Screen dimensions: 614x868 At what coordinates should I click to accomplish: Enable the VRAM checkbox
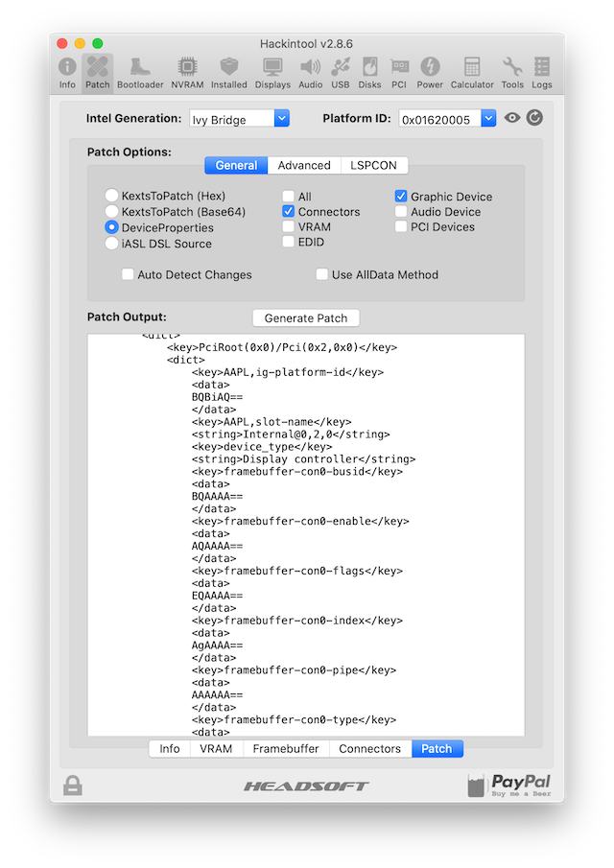click(288, 225)
